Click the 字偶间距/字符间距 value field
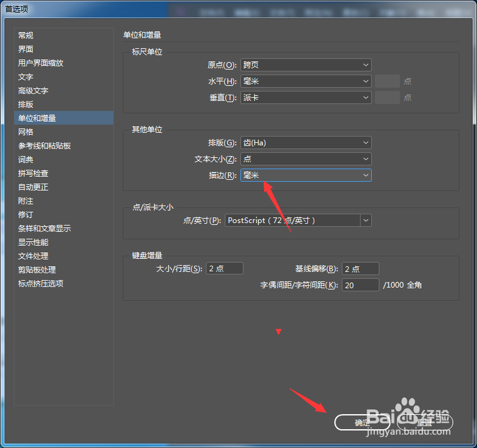477x448 pixels. pos(361,285)
